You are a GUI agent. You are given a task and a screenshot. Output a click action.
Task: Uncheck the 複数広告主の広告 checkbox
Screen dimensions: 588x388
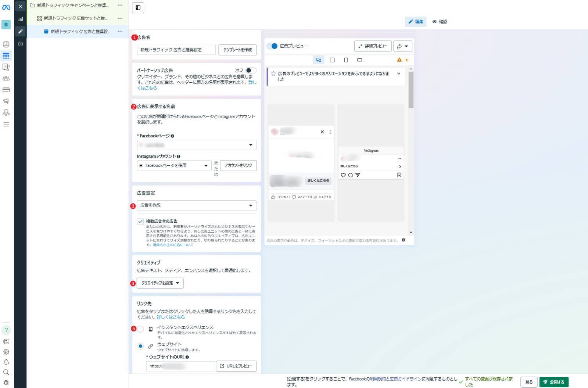coord(140,222)
